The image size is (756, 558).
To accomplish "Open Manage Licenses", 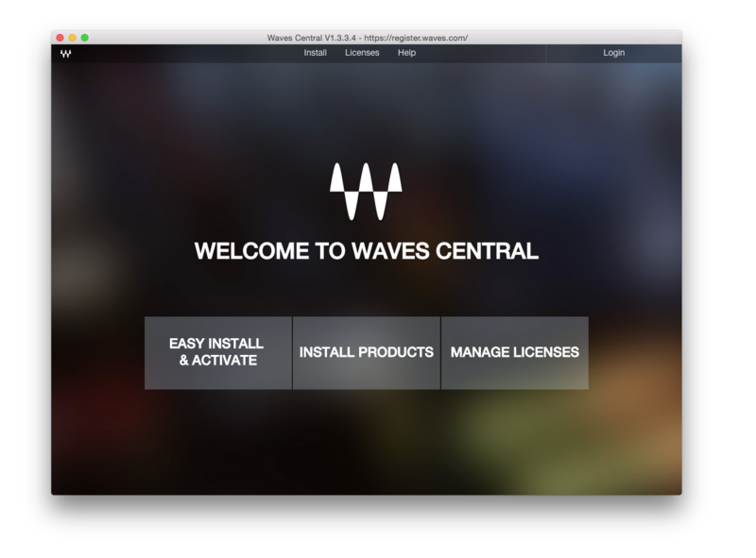I will (514, 353).
